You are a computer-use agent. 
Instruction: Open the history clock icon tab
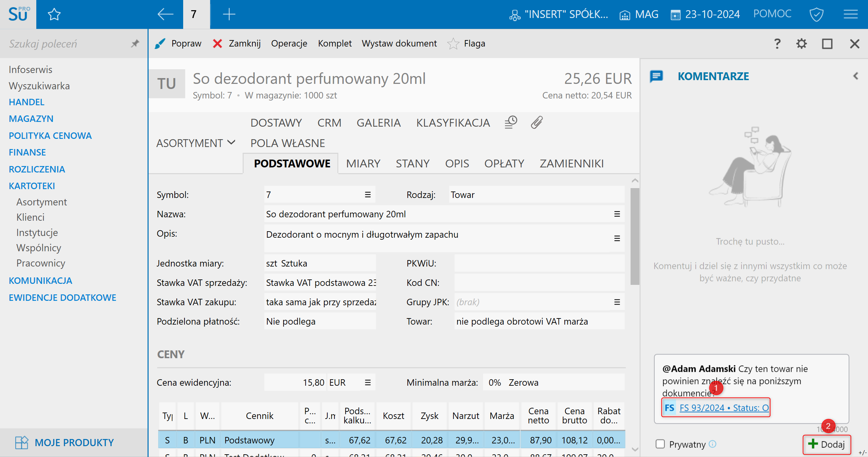tap(510, 122)
